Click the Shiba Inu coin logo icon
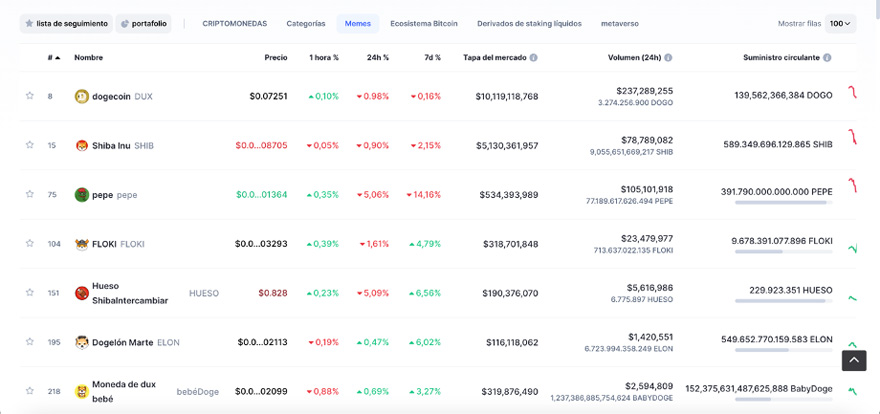This screenshot has width=880, height=414. coord(82,145)
